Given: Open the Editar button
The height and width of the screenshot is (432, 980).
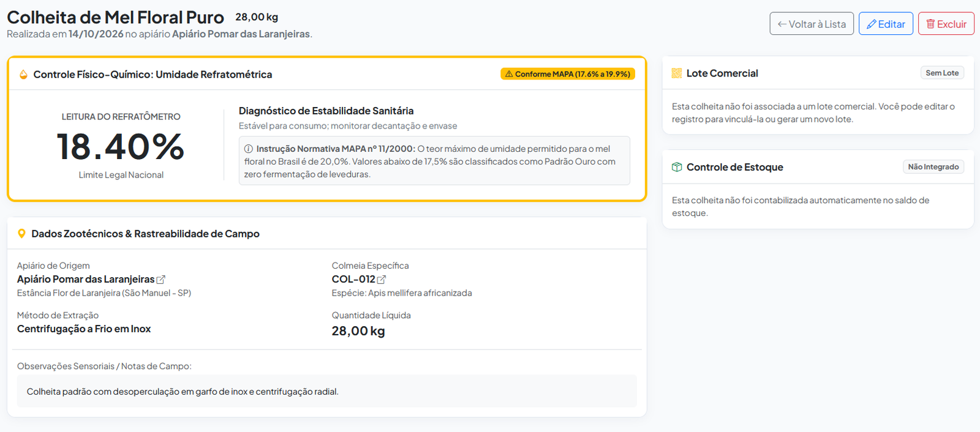Looking at the screenshot, I should [x=886, y=24].
